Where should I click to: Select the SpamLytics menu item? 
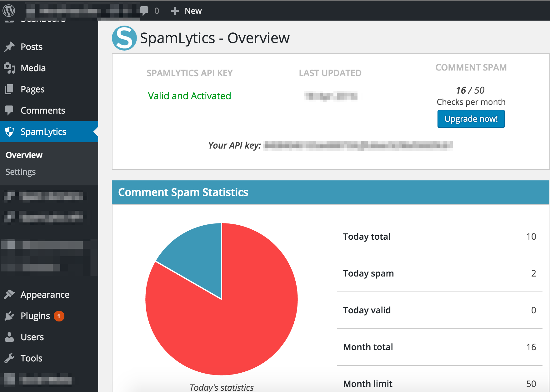click(49, 132)
